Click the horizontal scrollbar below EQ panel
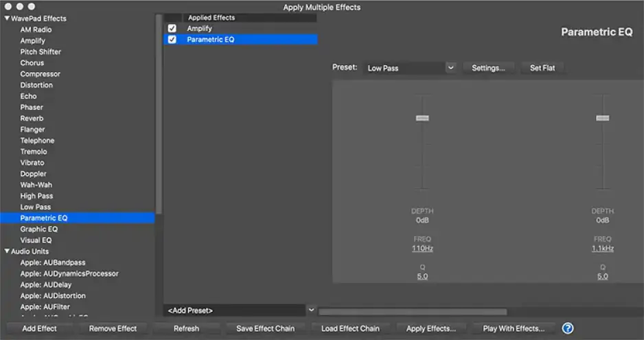Image resolution: width=644 pixels, height=340 pixels. pyautogui.click(x=412, y=312)
